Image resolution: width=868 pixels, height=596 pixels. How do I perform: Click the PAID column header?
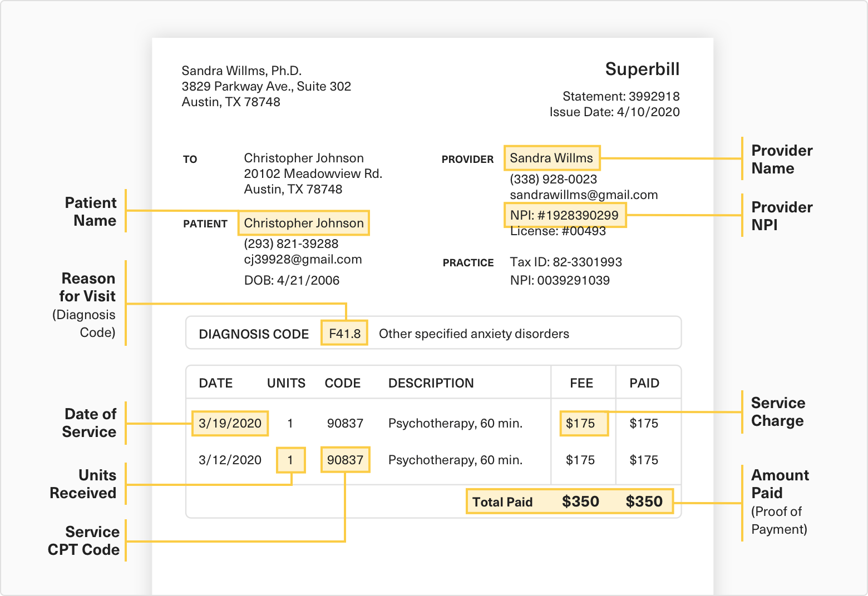tap(644, 383)
